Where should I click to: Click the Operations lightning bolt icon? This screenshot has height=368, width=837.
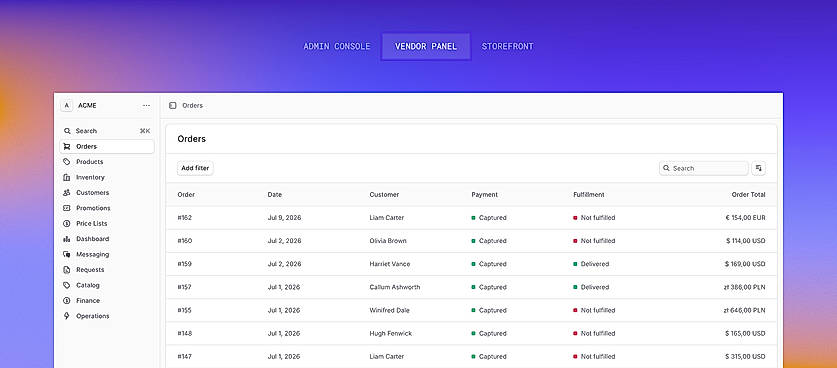tap(67, 316)
